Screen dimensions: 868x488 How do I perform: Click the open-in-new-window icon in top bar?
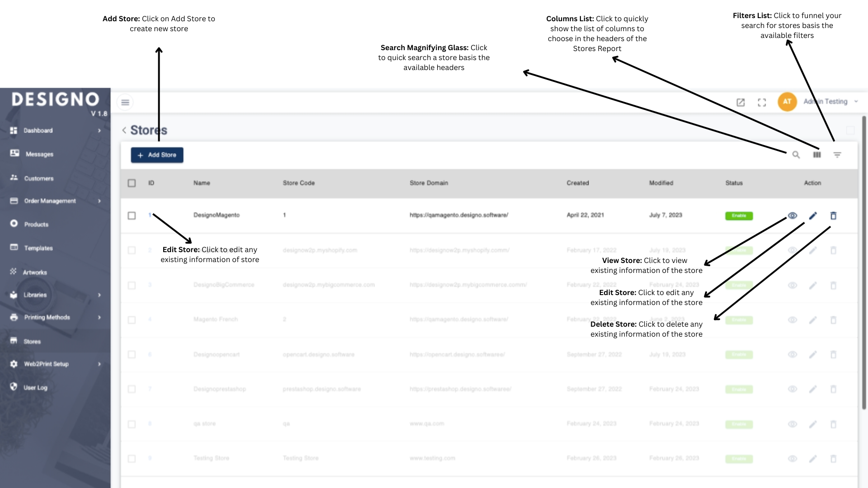coord(741,103)
